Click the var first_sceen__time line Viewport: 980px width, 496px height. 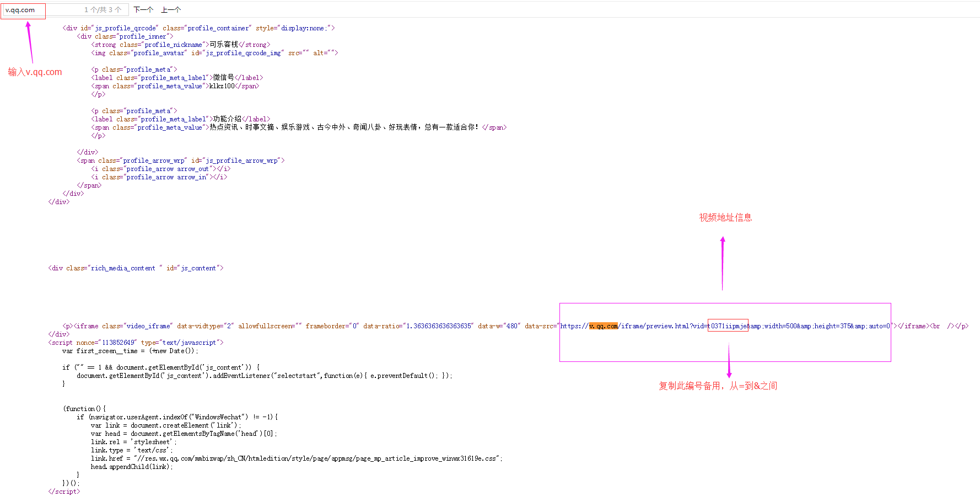(x=130, y=351)
